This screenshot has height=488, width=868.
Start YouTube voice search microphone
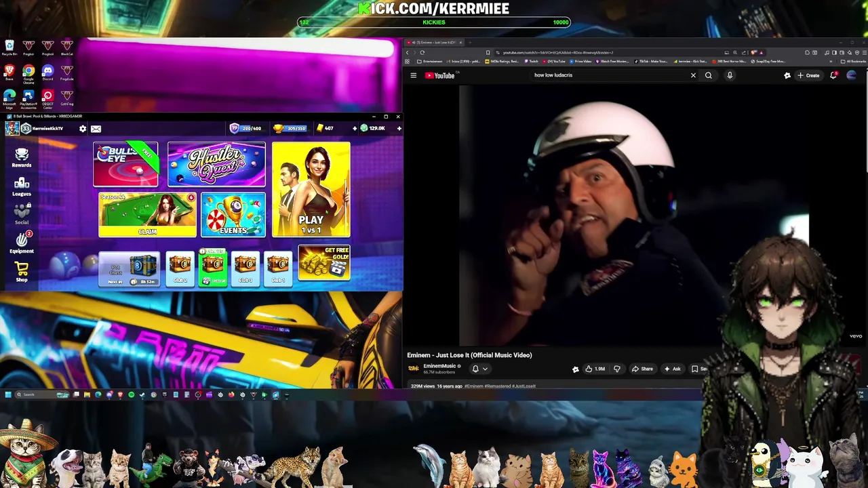point(730,75)
